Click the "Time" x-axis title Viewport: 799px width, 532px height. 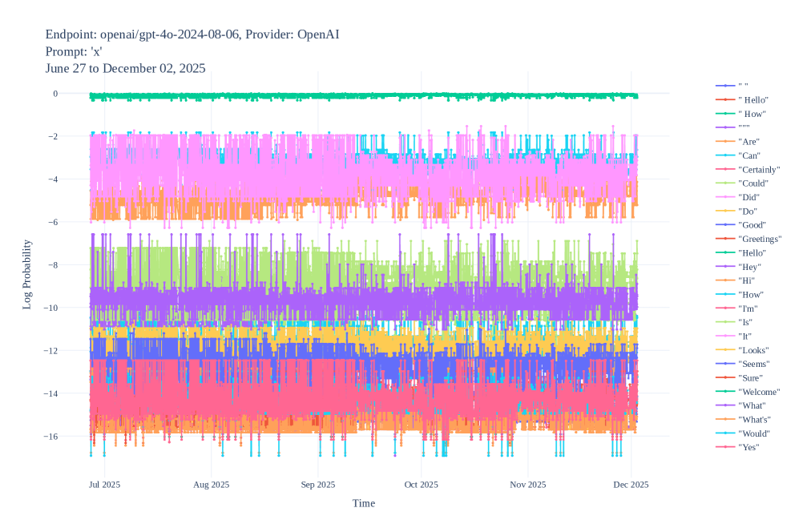pos(364,503)
